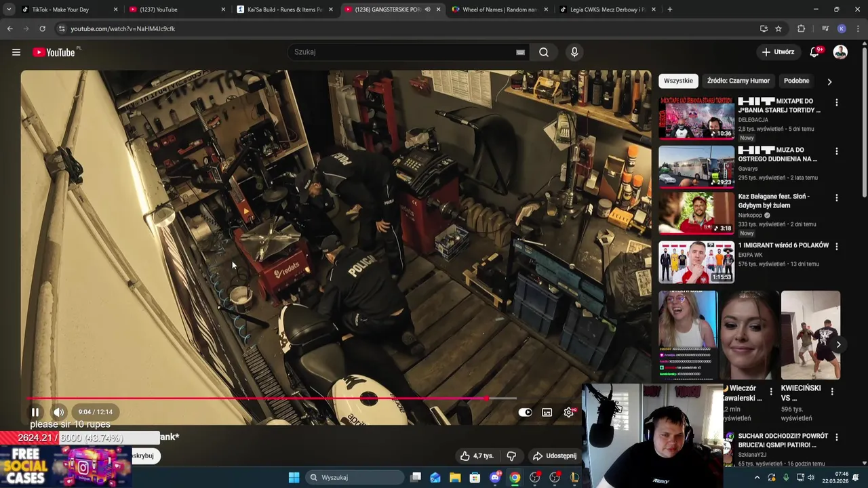Share the video with Udostępnij
This screenshot has width=868, height=488.
555,456
